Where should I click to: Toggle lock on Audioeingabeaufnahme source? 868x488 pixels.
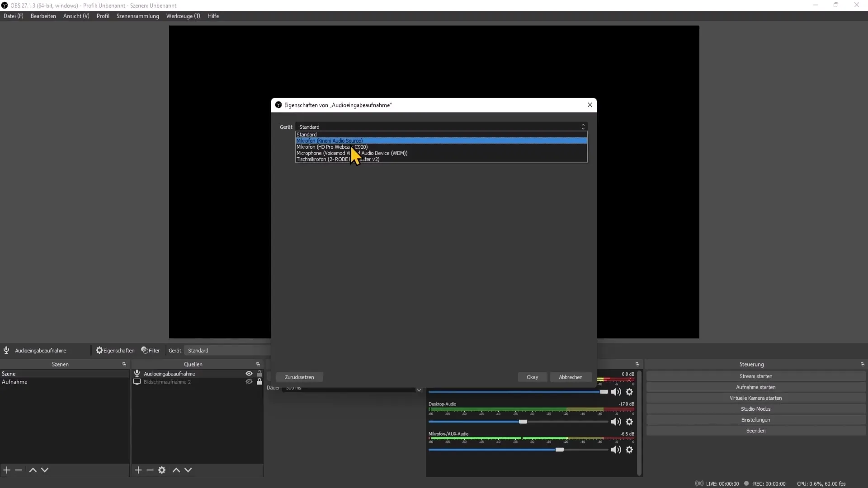259,374
